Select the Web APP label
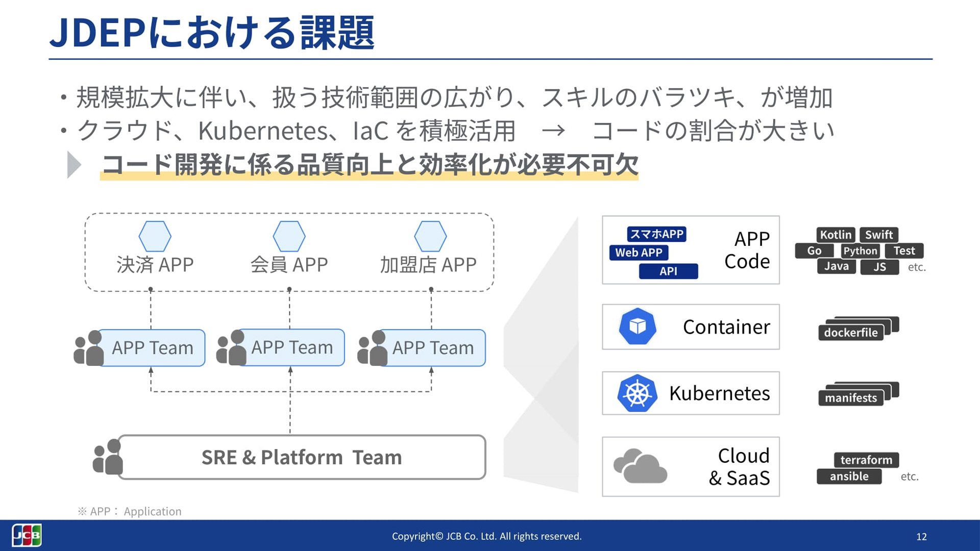Screen dimensions: 980x551 click(639, 253)
